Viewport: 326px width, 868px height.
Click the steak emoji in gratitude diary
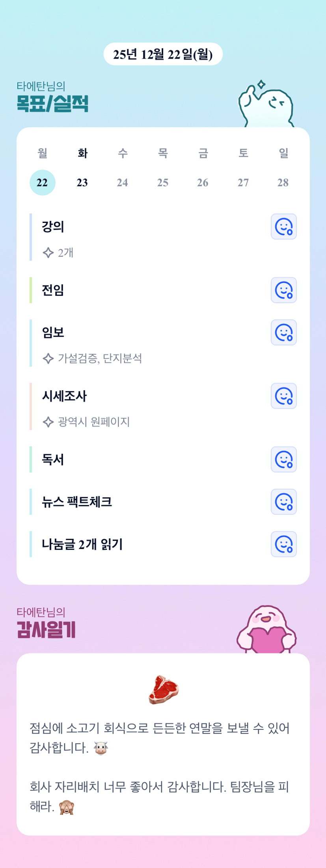[x=163, y=690]
